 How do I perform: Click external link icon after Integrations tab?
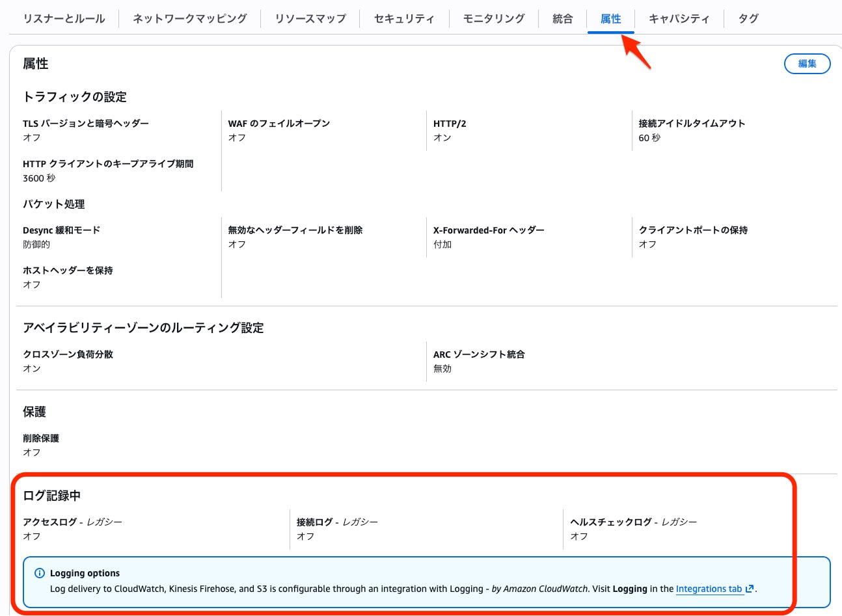tap(750, 589)
